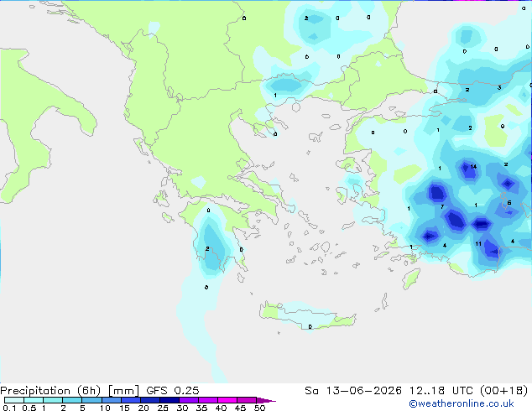532x411 pixels.
Task: Click the '(00+18)' forecast offset text
Action: 504,391
